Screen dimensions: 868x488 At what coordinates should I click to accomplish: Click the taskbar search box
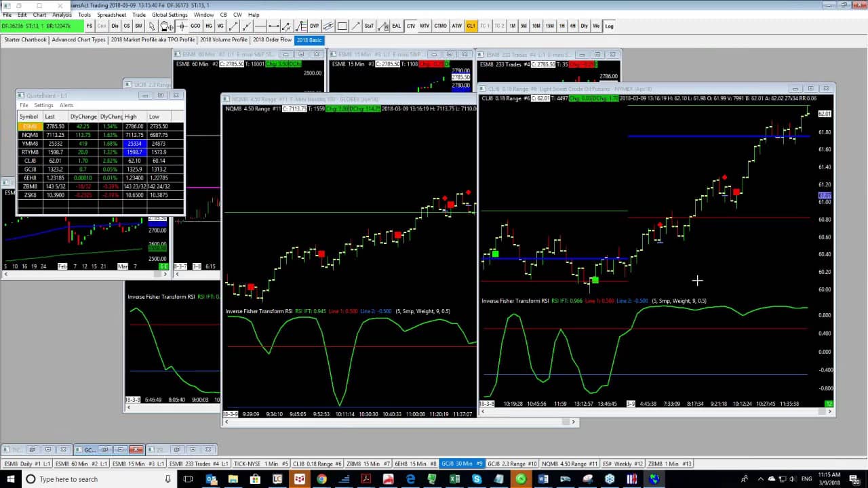(98, 479)
